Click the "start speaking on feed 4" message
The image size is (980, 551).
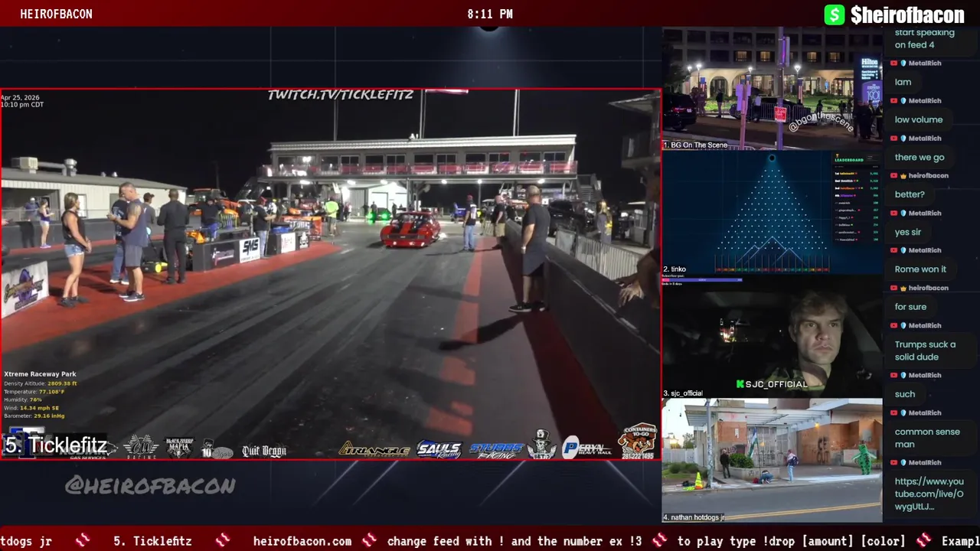(925, 38)
